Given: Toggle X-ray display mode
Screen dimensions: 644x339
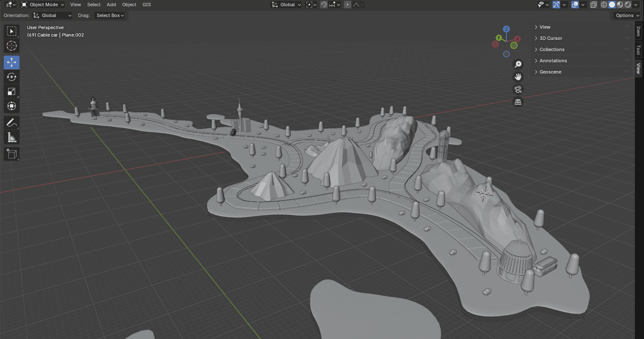Looking at the screenshot, I should [593, 5].
